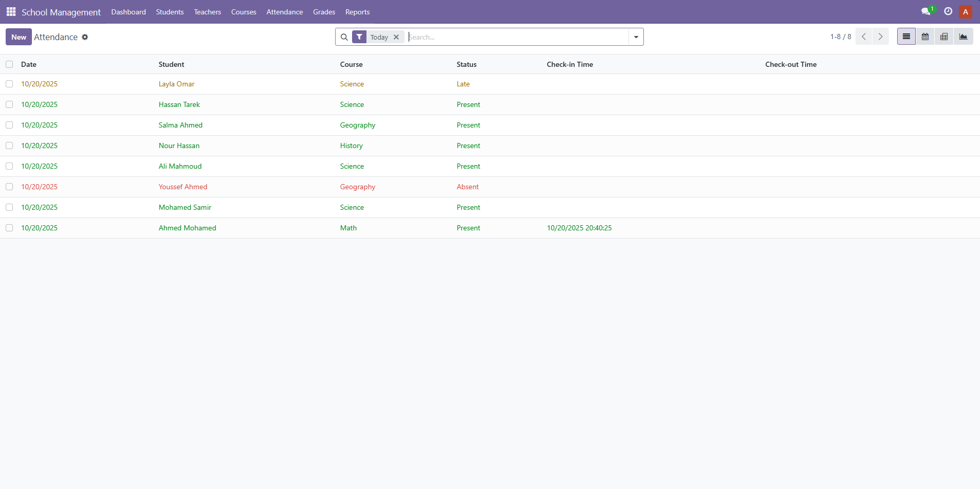Open the Attendance gear actions menu
The height and width of the screenshot is (489, 980).
[85, 37]
